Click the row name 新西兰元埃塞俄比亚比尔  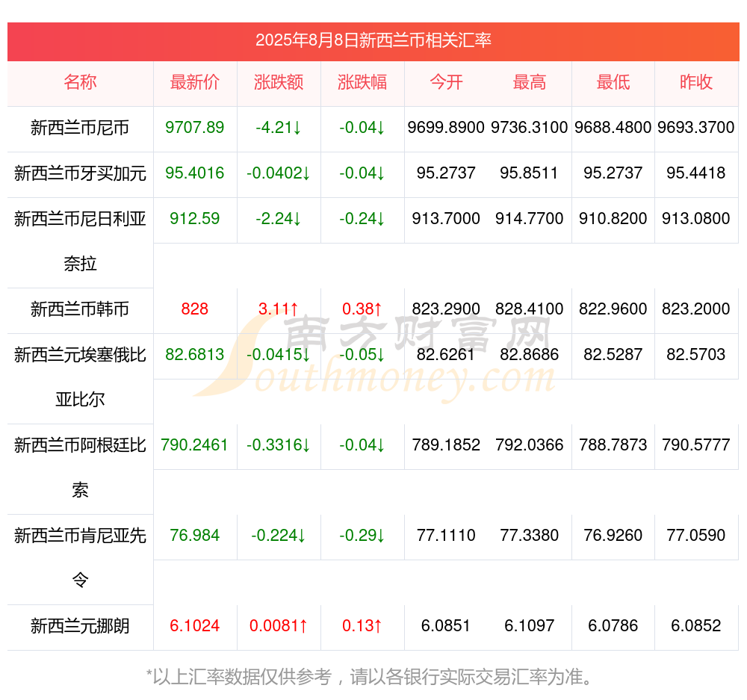pyautogui.click(x=80, y=377)
